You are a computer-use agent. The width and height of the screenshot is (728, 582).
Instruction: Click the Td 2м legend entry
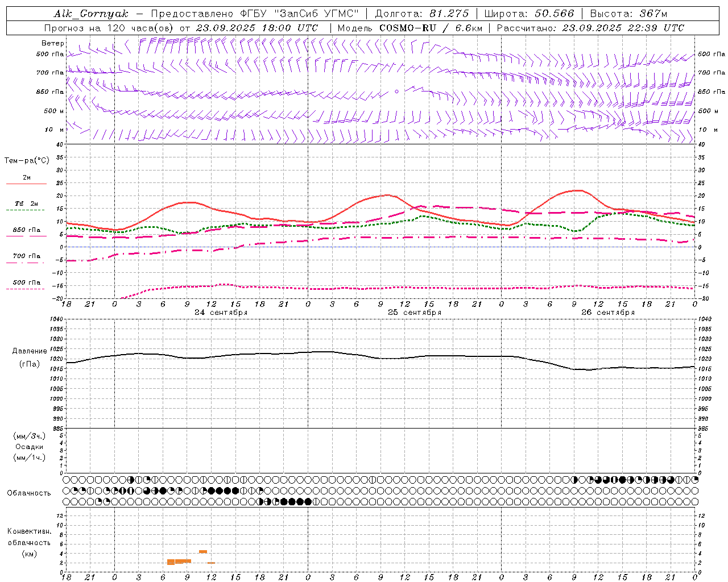(x=27, y=203)
